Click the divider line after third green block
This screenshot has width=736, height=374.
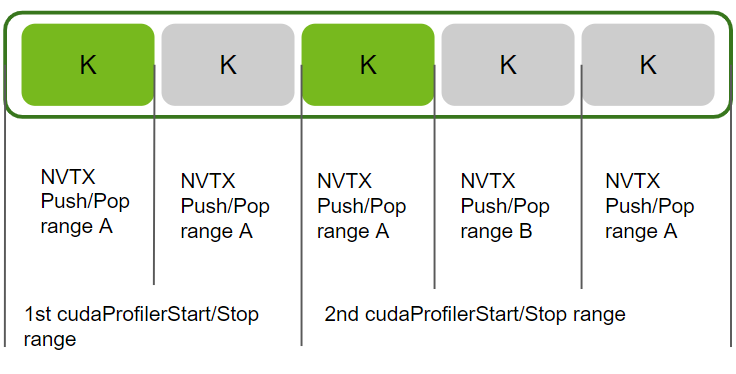pos(434,176)
